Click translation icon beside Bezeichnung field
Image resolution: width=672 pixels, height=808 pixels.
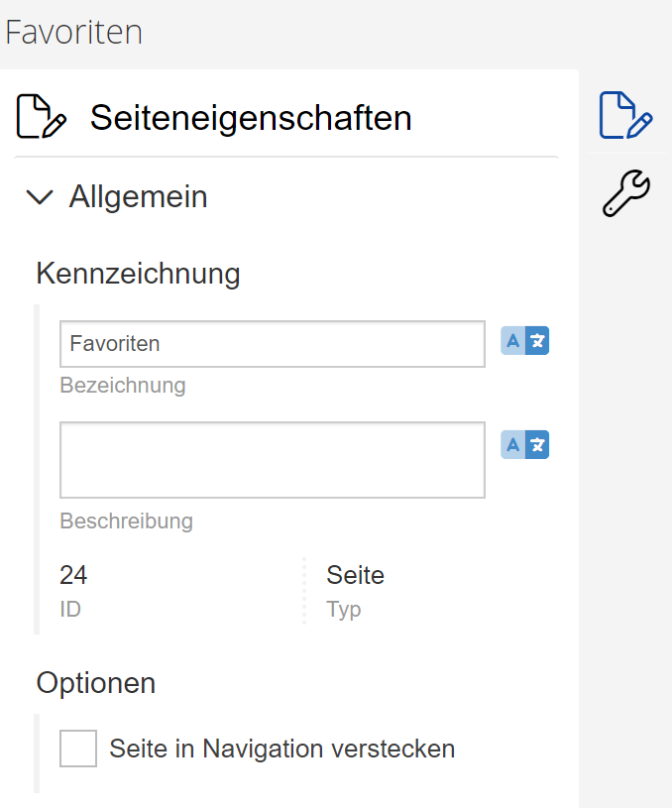pyautogui.click(x=524, y=341)
